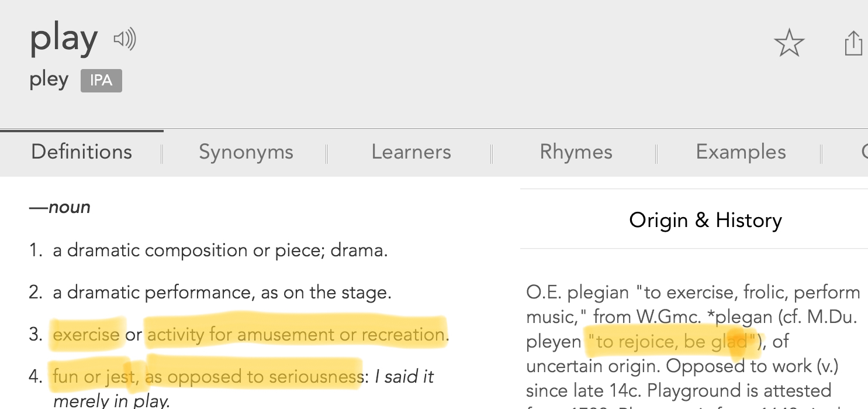Tap highlighted "activity for amusement or recreation"
Image resolution: width=868 pixels, height=409 pixels.
(x=295, y=335)
